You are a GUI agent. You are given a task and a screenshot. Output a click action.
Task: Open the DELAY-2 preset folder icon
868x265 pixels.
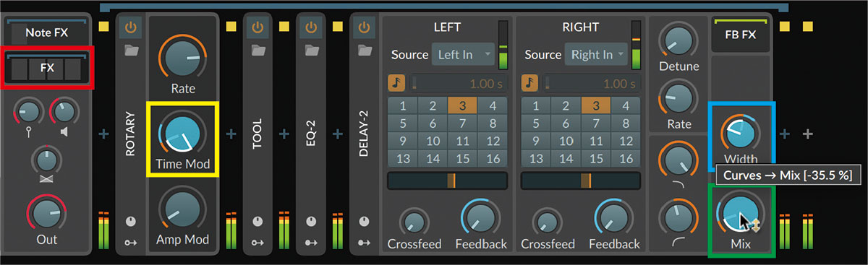(x=364, y=51)
